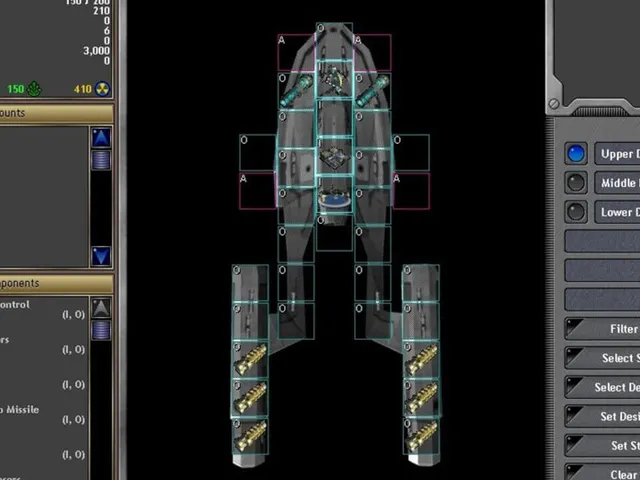Click the green organics resource icon beside 150
This screenshot has width=640, height=480.
[34, 89]
